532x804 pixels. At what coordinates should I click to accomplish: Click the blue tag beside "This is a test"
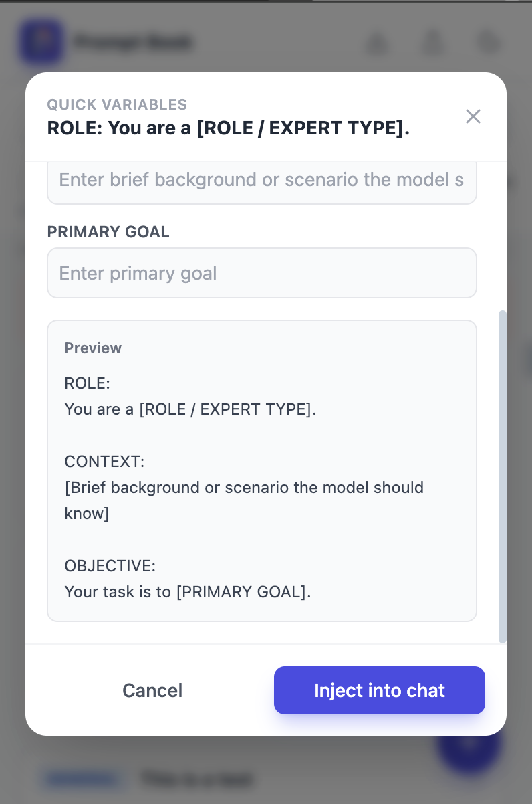click(x=82, y=779)
